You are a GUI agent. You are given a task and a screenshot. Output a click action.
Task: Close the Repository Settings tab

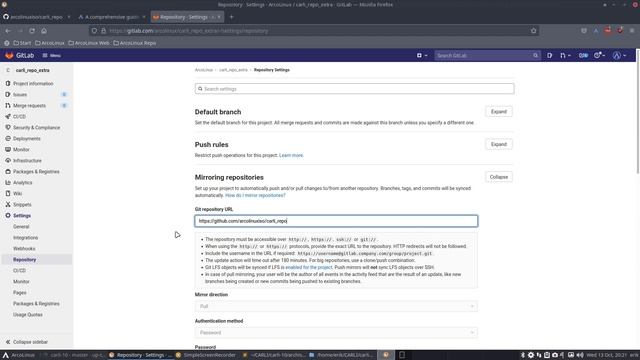coord(219,17)
